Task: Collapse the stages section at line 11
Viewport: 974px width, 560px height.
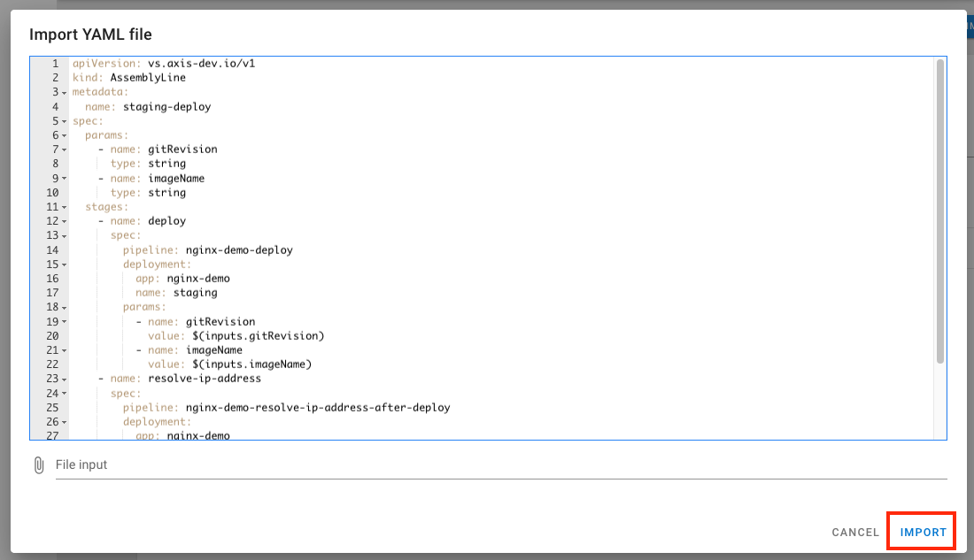Action: tap(65, 207)
